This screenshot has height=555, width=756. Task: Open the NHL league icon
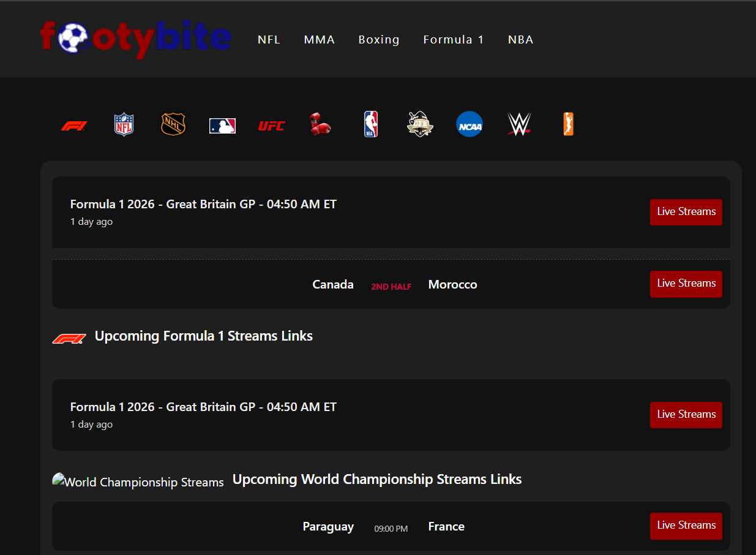point(173,124)
